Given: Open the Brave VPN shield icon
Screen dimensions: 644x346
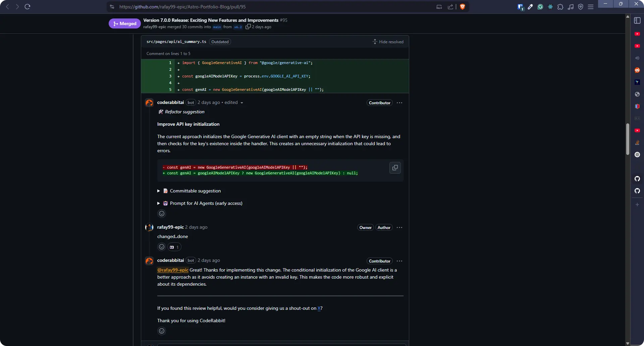Looking at the screenshot, I should [581, 7].
